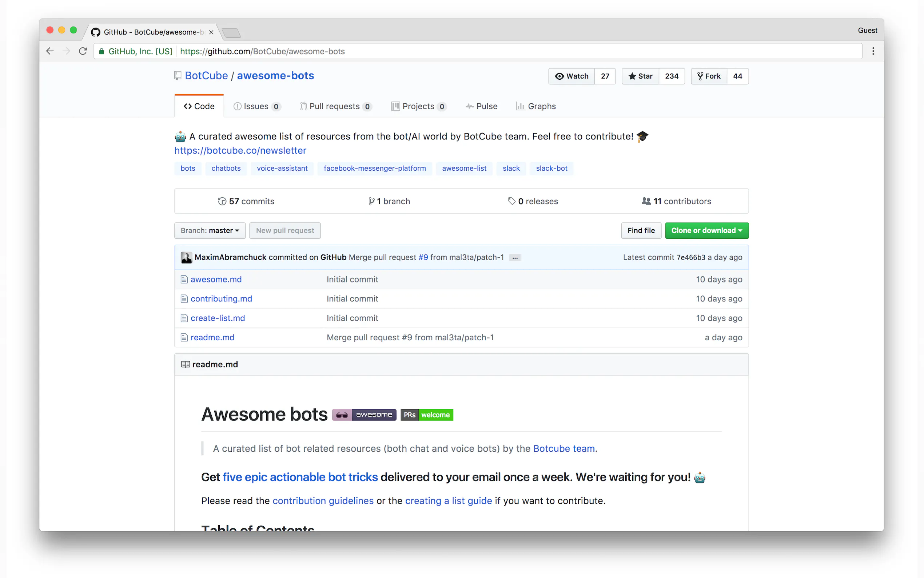Click the browser address bar

497,51
